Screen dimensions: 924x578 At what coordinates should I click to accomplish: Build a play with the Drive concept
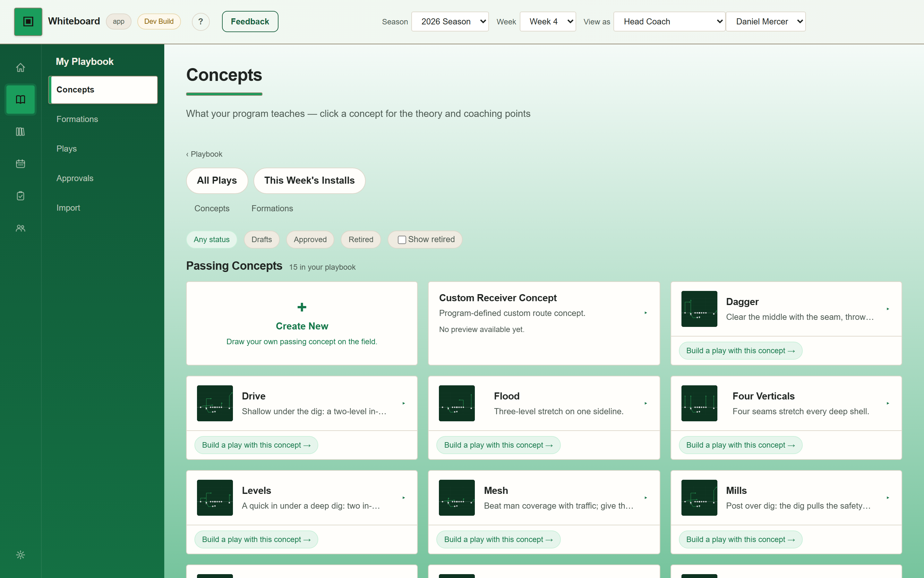click(x=256, y=445)
